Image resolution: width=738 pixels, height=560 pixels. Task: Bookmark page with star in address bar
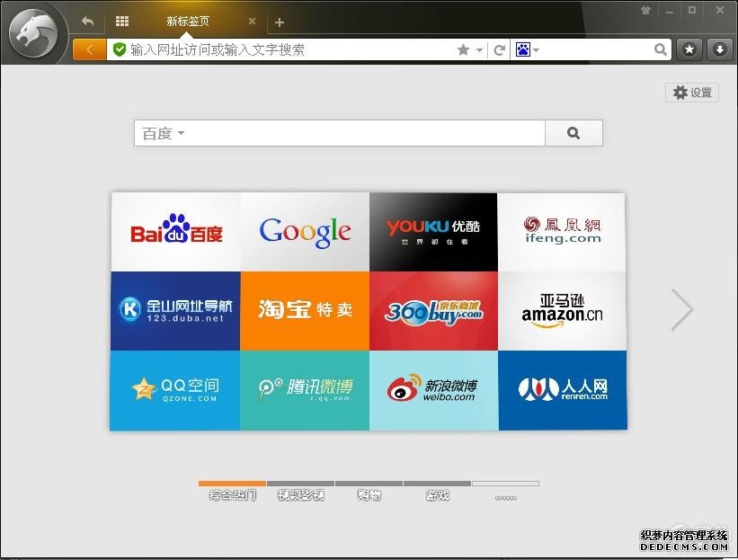[x=463, y=49]
